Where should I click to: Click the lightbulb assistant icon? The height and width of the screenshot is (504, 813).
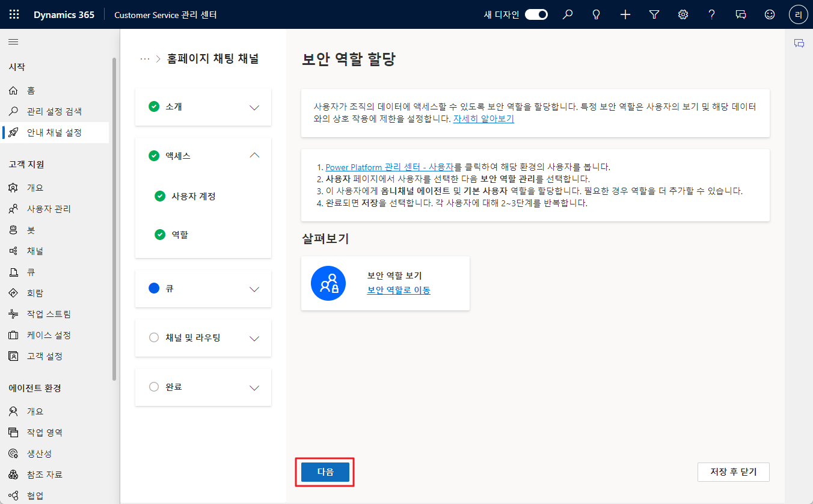coord(597,14)
